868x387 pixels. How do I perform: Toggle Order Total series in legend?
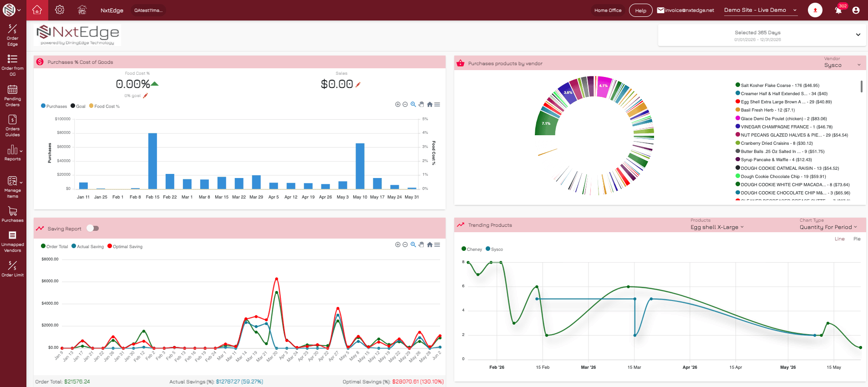point(54,246)
